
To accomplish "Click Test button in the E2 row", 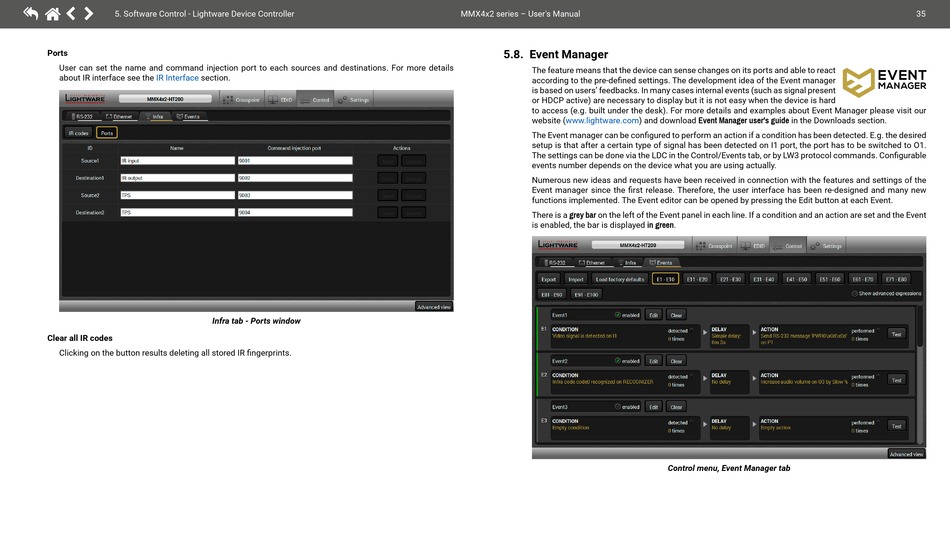I will click(897, 380).
